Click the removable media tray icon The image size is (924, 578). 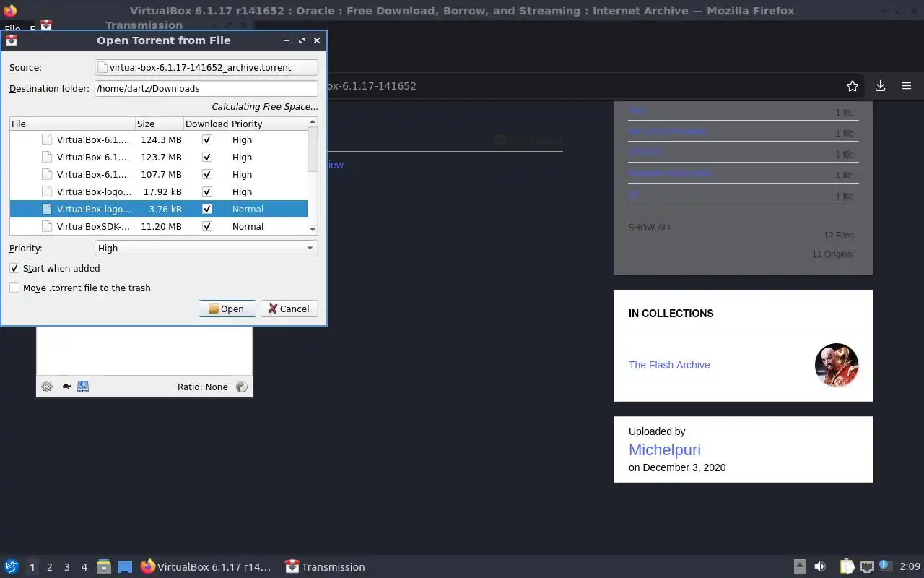click(800, 567)
